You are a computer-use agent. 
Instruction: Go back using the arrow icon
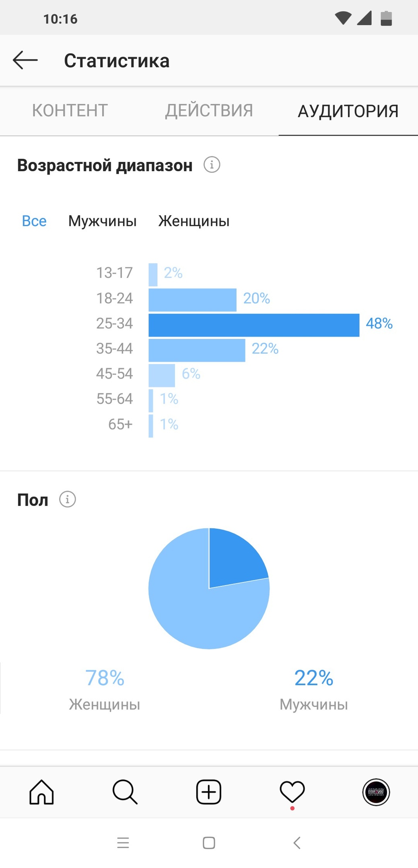25,60
